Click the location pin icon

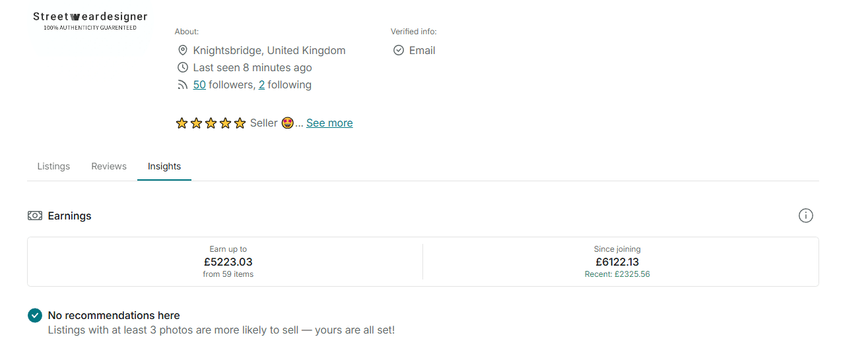pos(183,50)
